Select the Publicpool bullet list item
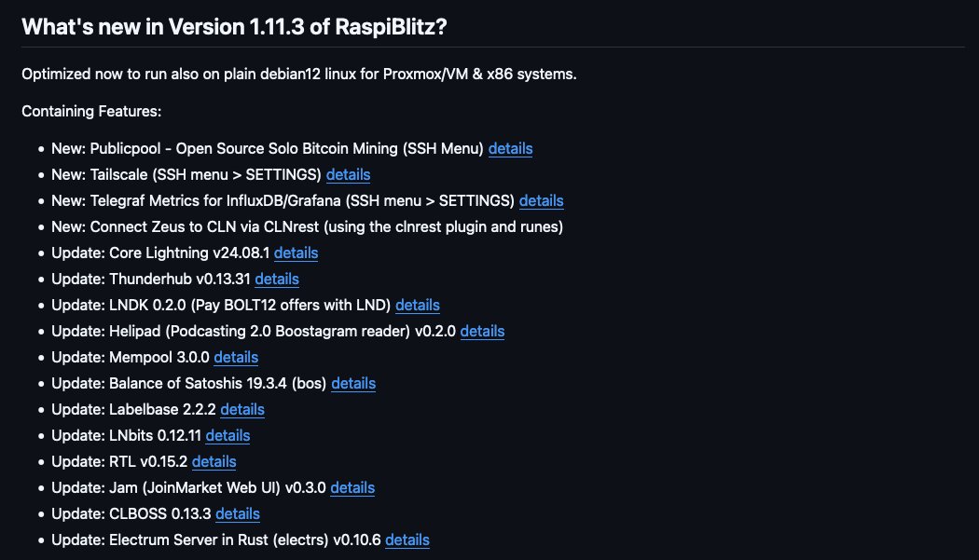The height and width of the screenshot is (560, 979). click(x=270, y=148)
